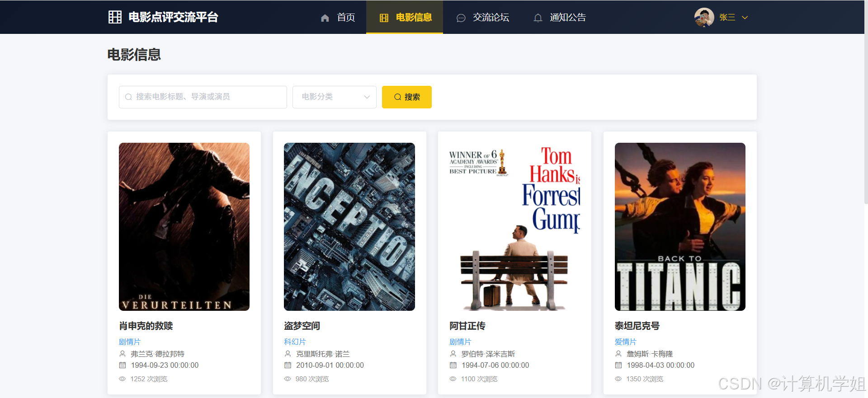Click the 张三 user avatar

click(x=704, y=17)
